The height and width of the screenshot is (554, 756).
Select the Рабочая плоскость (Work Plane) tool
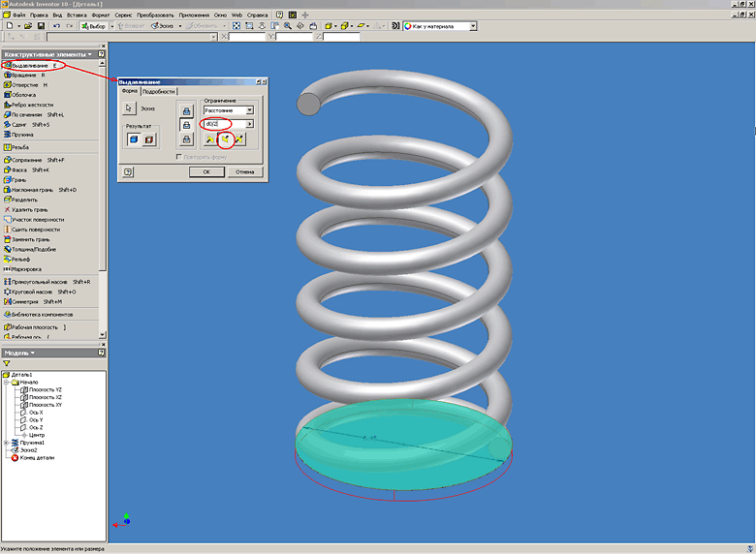[35, 327]
